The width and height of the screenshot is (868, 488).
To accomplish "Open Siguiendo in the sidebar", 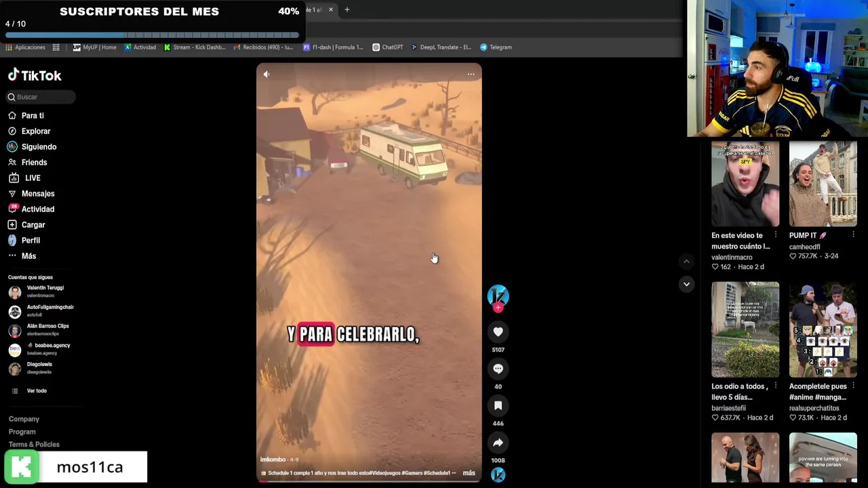I will tap(39, 146).
